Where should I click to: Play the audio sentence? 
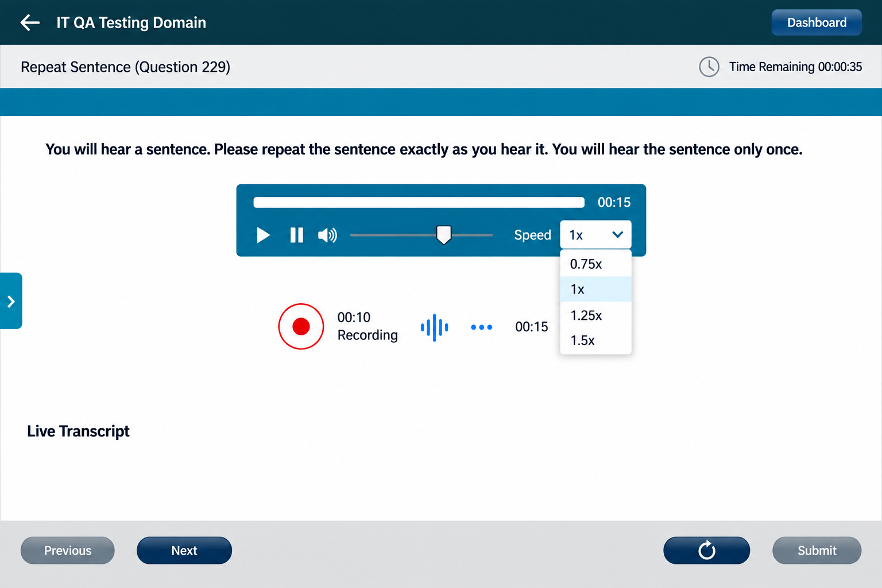[263, 235]
